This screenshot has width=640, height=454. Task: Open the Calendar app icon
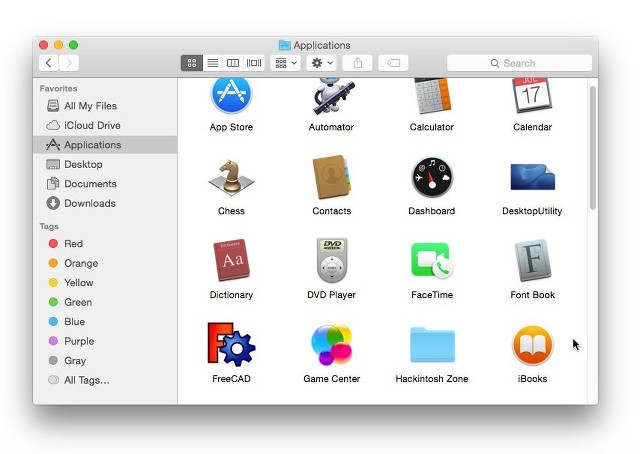click(x=532, y=96)
